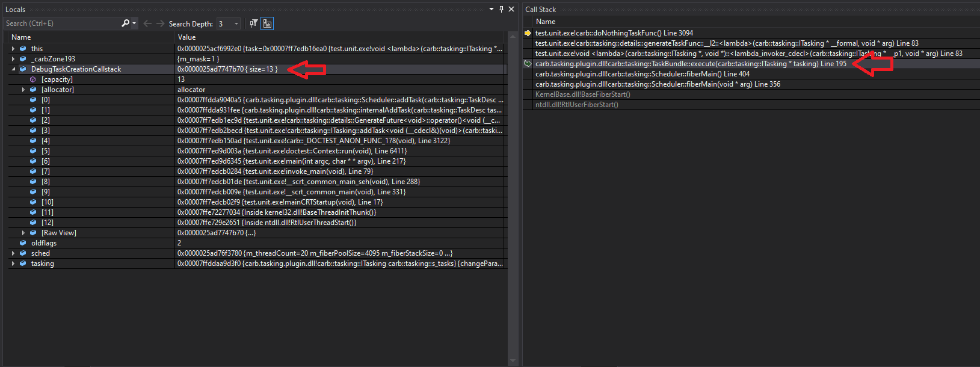Click the pin icon in Locals toolbar
The image size is (980, 367).
pyautogui.click(x=253, y=23)
